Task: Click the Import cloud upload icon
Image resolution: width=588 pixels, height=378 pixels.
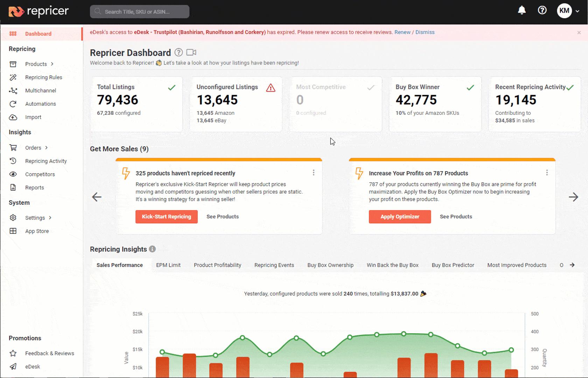Action: click(x=13, y=117)
